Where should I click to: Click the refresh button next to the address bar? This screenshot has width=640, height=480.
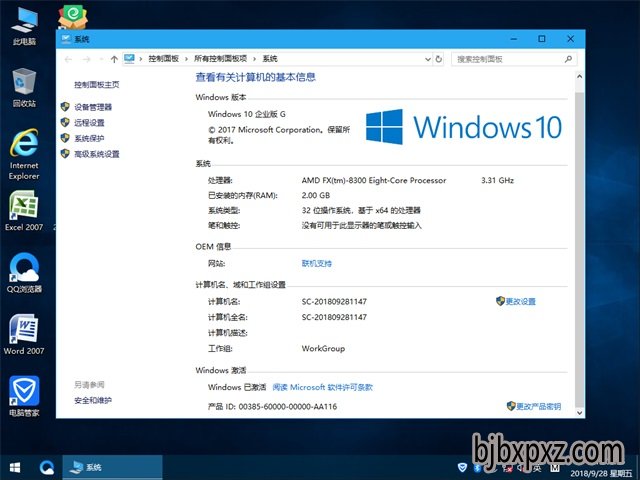tap(438, 59)
